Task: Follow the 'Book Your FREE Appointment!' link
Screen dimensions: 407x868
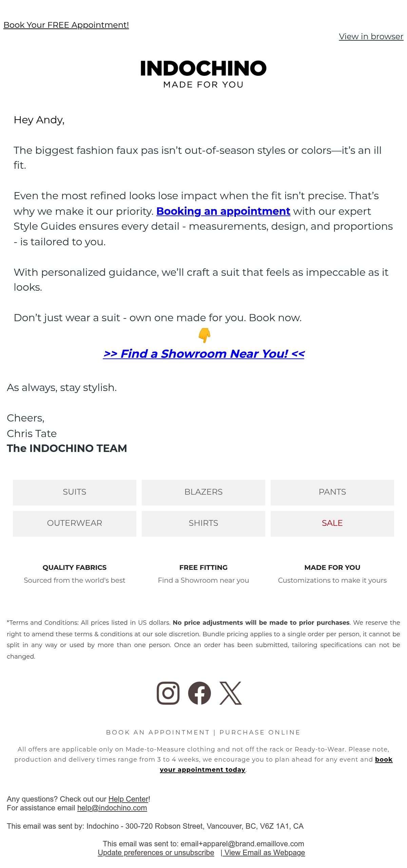Action: (66, 25)
